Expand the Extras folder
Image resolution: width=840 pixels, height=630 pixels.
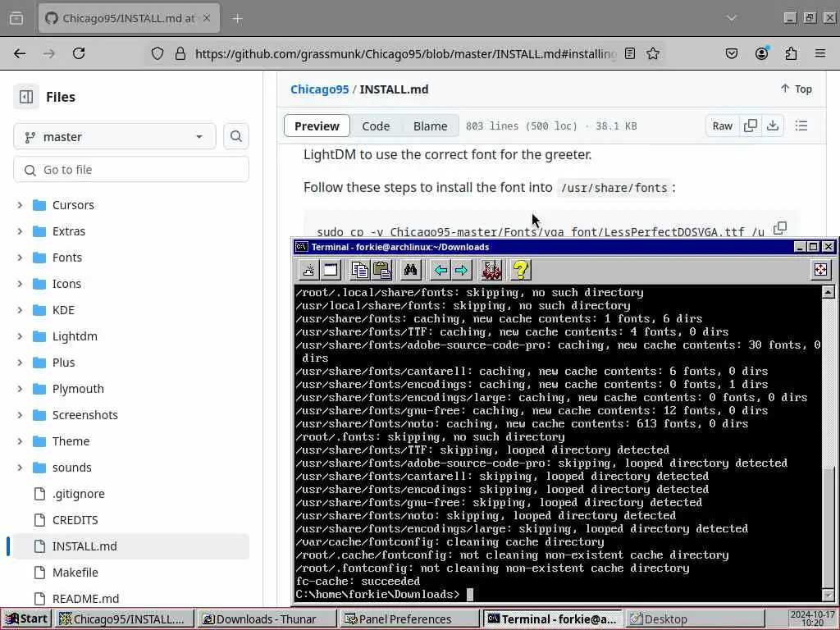click(20, 231)
